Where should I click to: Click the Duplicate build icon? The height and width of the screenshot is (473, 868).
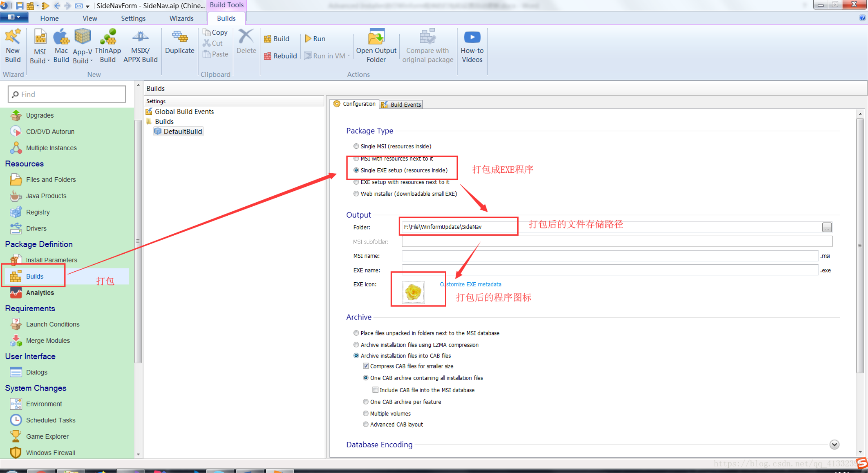[x=179, y=37]
